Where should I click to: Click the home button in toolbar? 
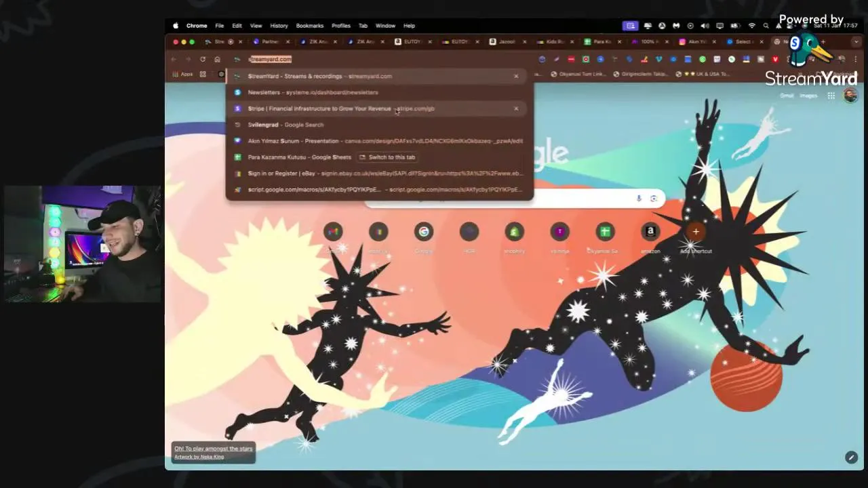[x=217, y=59]
